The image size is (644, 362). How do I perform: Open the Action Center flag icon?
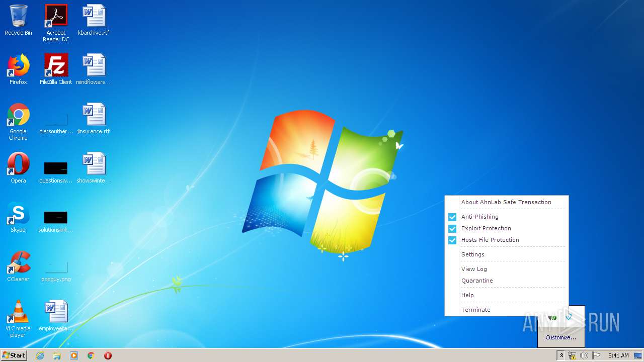(x=596, y=355)
